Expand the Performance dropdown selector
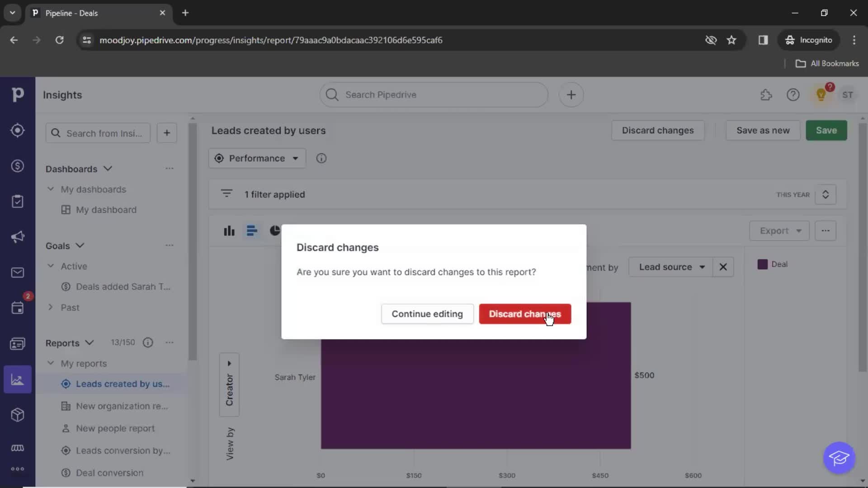The height and width of the screenshot is (488, 868). (x=256, y=158)
